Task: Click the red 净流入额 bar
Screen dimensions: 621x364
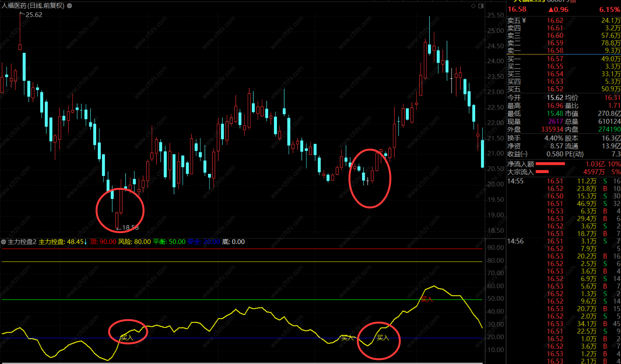Action: 550,164
